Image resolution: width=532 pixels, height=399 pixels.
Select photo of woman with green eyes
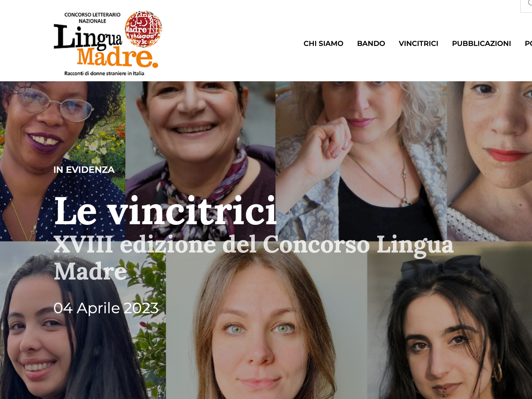click(267, 320)
